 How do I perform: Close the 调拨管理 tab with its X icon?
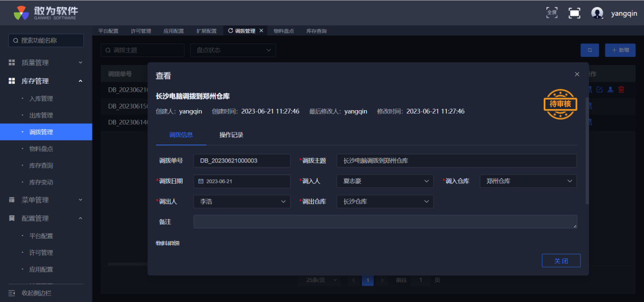pos(261,31)
